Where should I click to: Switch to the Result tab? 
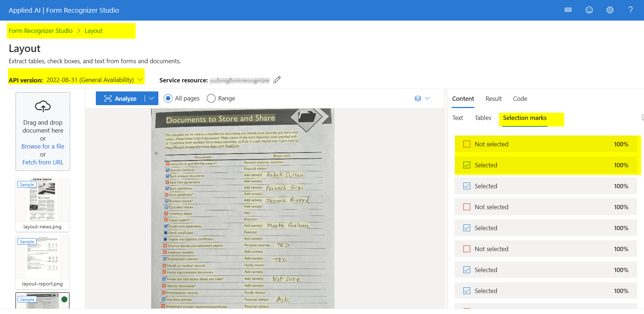pos(494,99)
